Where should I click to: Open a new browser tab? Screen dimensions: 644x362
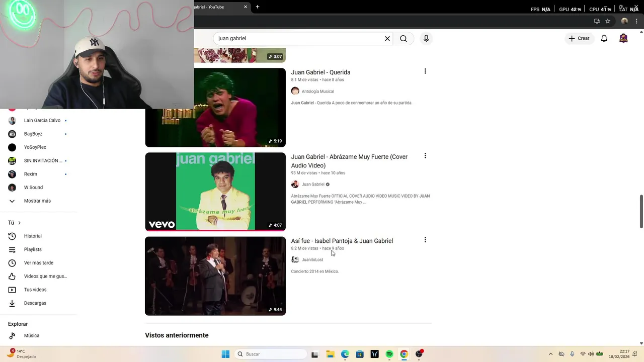click(258, 7)
